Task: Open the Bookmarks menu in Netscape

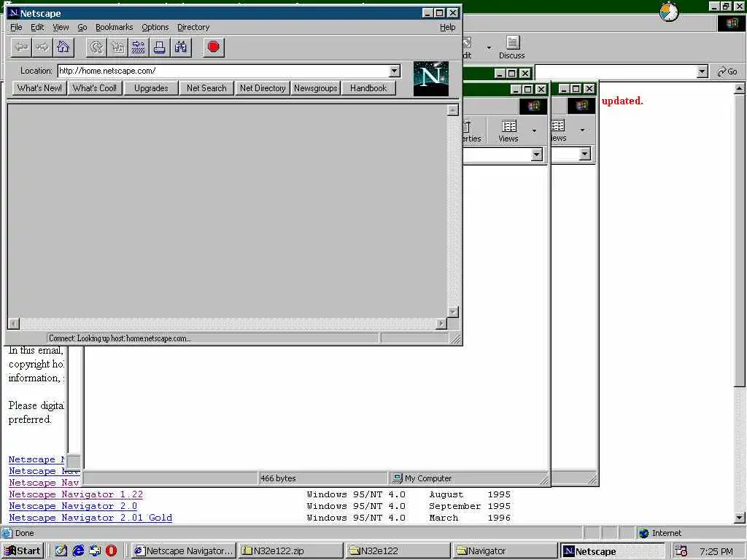Action: click(x=114, y=27)
